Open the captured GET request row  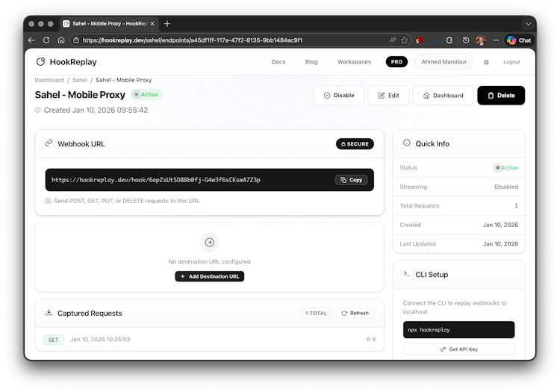209,340
